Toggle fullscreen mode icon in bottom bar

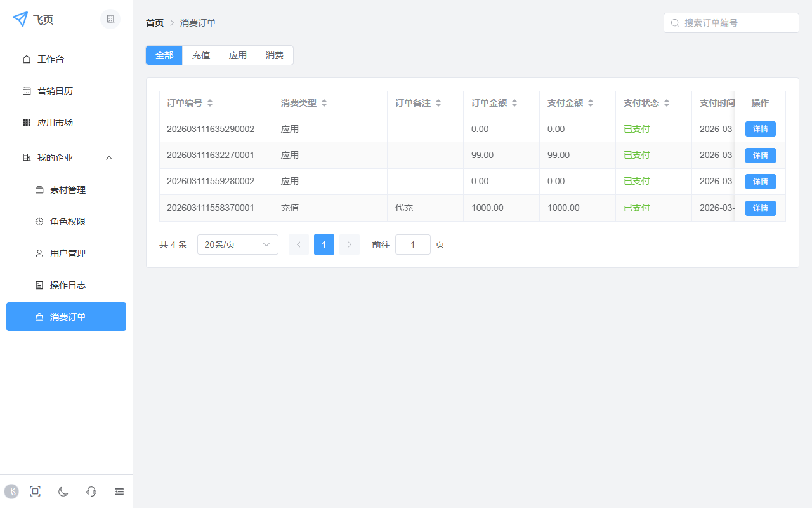pos(36,491)
